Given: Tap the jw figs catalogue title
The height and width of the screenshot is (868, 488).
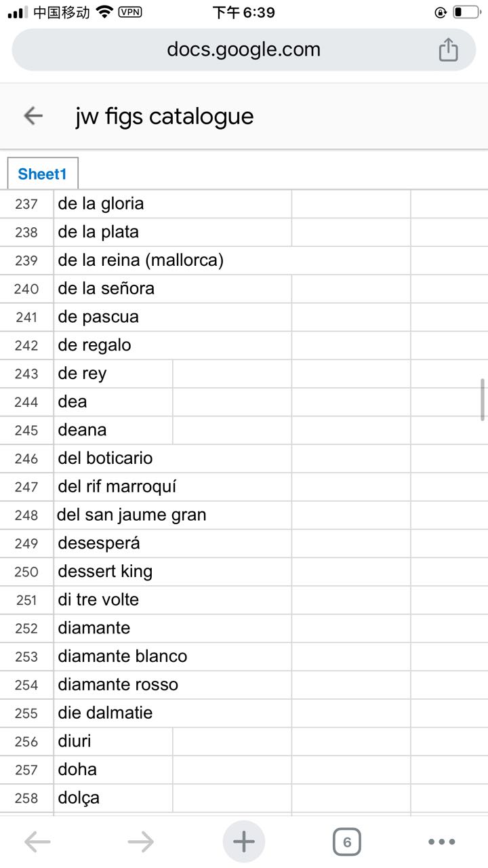Looking at the screenshot, I should pos(165,116).
